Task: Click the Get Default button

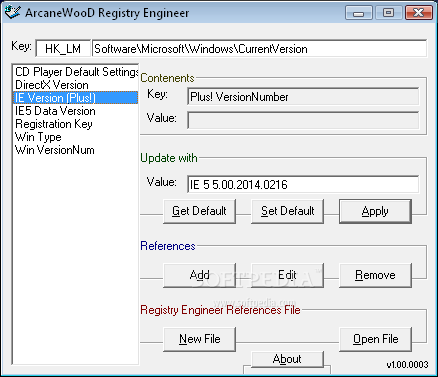Action: pos(199,211)
